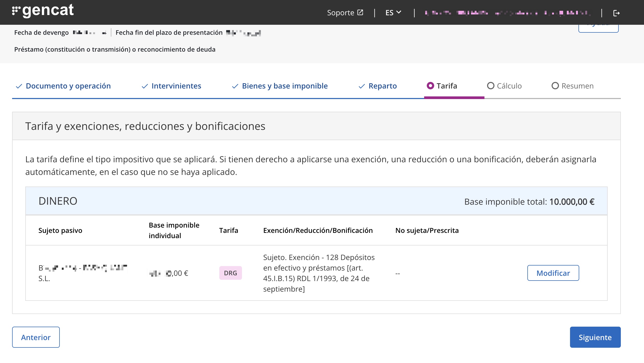The image size is (644, 363).
Task: Click checkmark beside Bienes y base imponible
Action: pos(235,86)
